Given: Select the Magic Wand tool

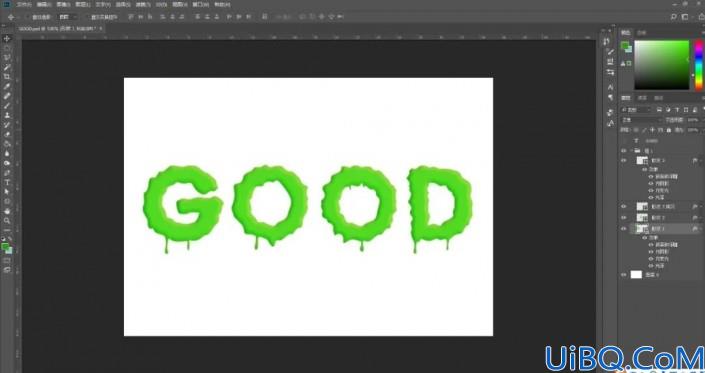Looking at the screenshot, I should (7, 67).
